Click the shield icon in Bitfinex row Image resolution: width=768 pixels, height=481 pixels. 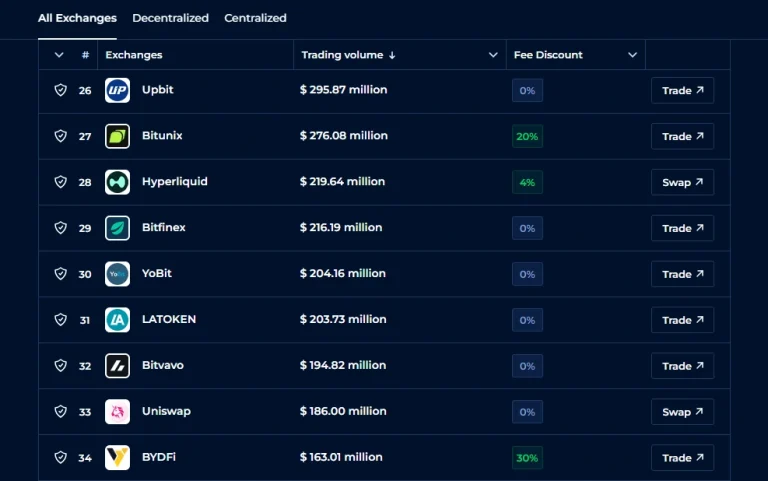(61, 228)
